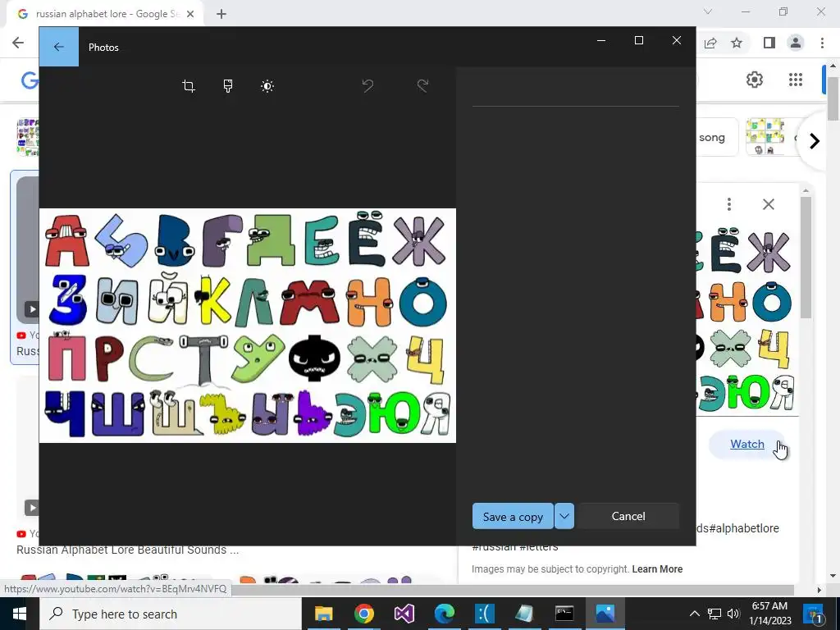The height and width of the screenshot is (630, 840).
Task: Close the Google image preview panel
Action: 768,204
